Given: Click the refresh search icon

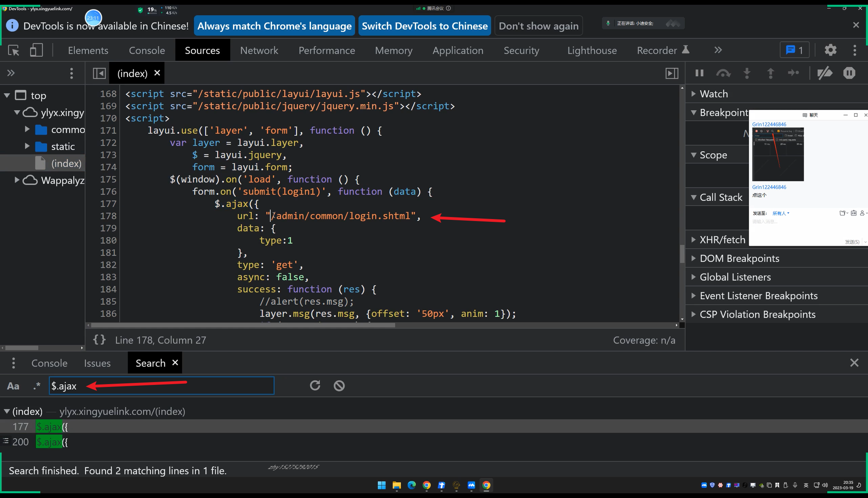Looking at the screenshot, I should (315, 385).
